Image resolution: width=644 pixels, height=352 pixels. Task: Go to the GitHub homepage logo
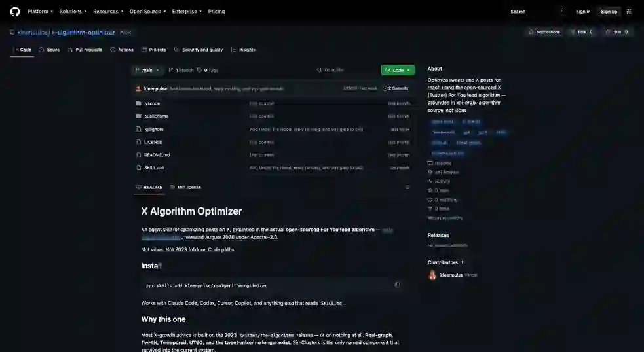click(x=15, y=12)
